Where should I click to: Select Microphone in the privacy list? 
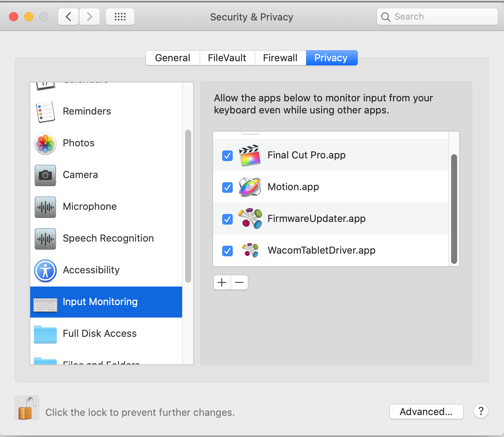(x=106, y=207)
